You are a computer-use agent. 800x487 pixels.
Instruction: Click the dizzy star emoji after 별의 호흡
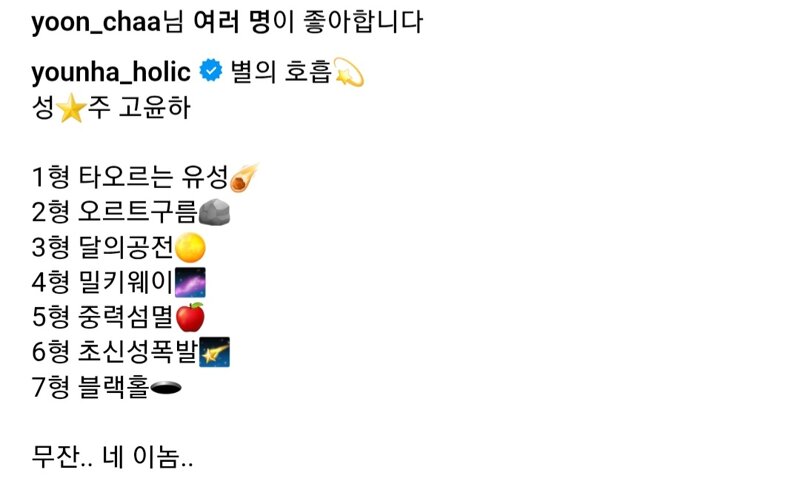coord(348,72)
